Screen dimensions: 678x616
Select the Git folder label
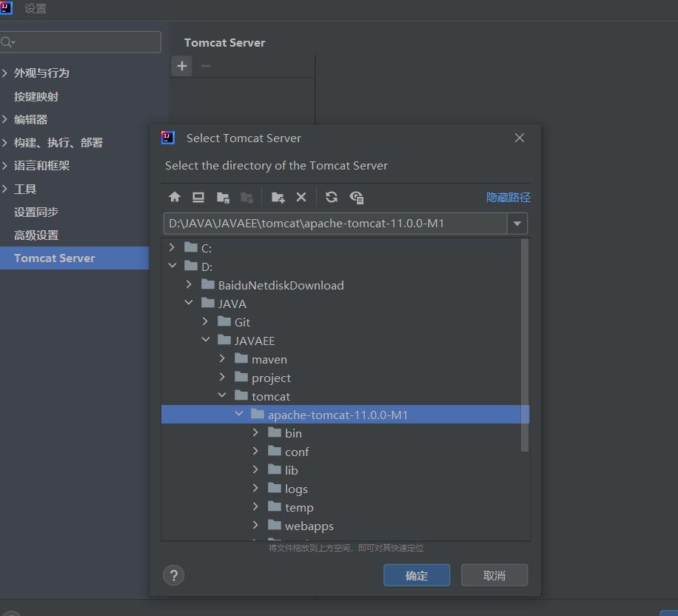coord(242,322)
